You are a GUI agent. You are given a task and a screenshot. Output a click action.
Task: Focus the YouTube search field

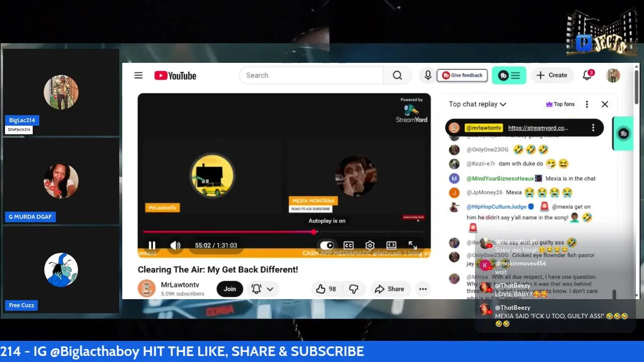coord(311,75)
